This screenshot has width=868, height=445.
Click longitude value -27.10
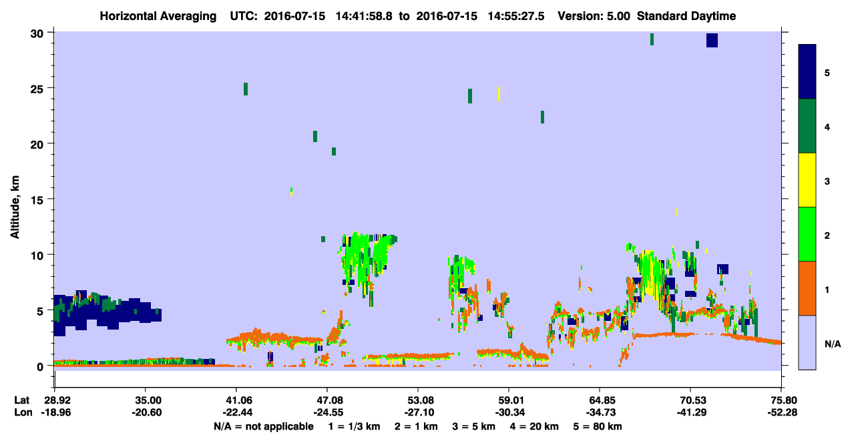coord(418,413)
